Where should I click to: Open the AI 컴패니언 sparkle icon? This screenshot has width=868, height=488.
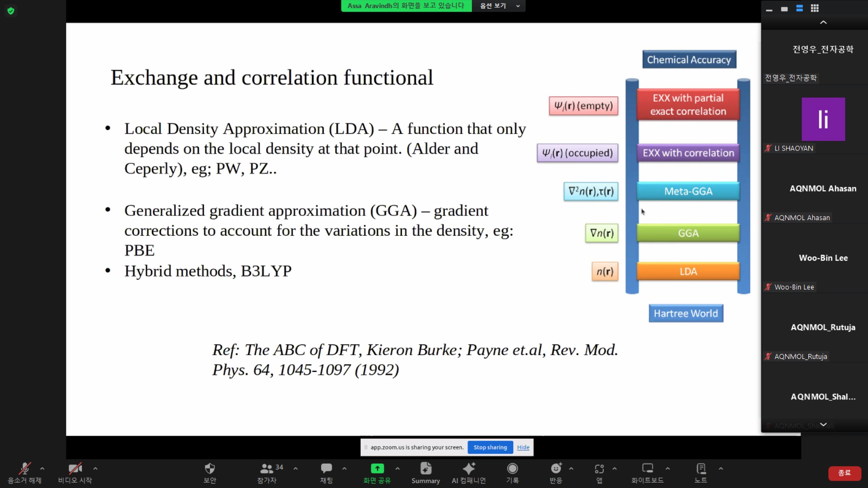point(469,469)
